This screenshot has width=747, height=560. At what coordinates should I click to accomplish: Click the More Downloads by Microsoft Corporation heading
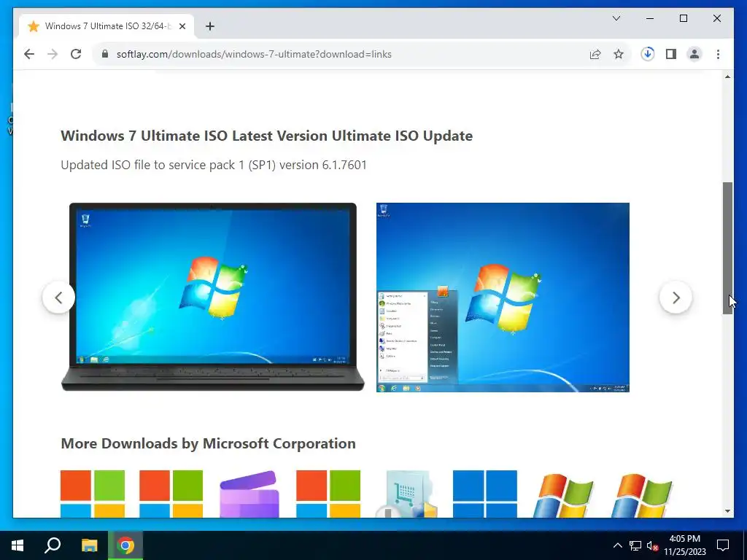(x=208, y=443)
